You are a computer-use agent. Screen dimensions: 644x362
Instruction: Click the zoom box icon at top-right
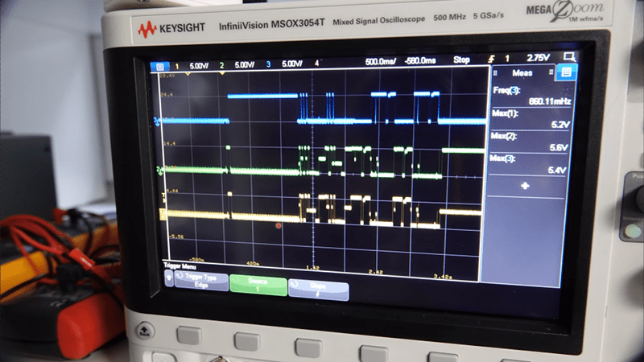coord(570,57)
